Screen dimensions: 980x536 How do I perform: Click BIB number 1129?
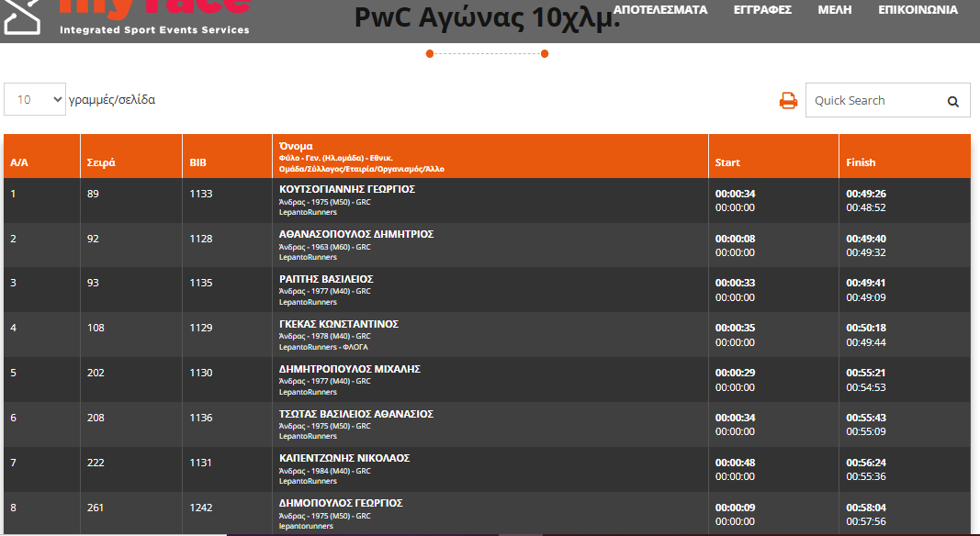pyautogui.click(x=200, y=328)
